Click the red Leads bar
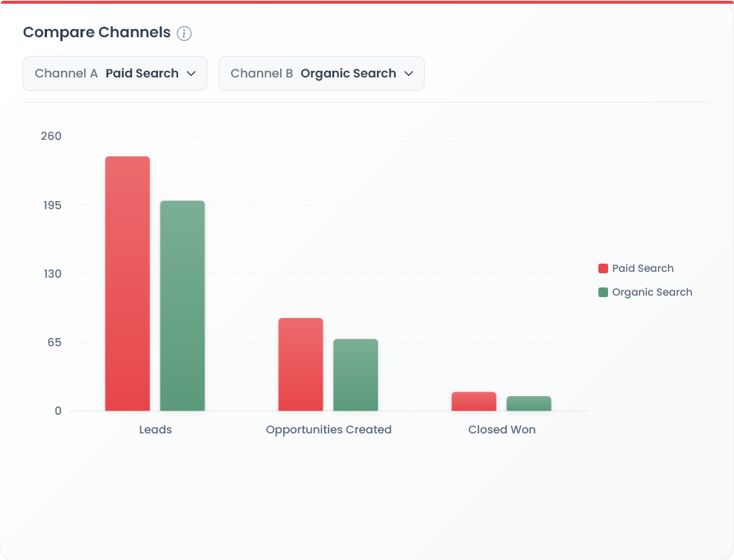This screenshot has height=560, width=734. [127, 283]
